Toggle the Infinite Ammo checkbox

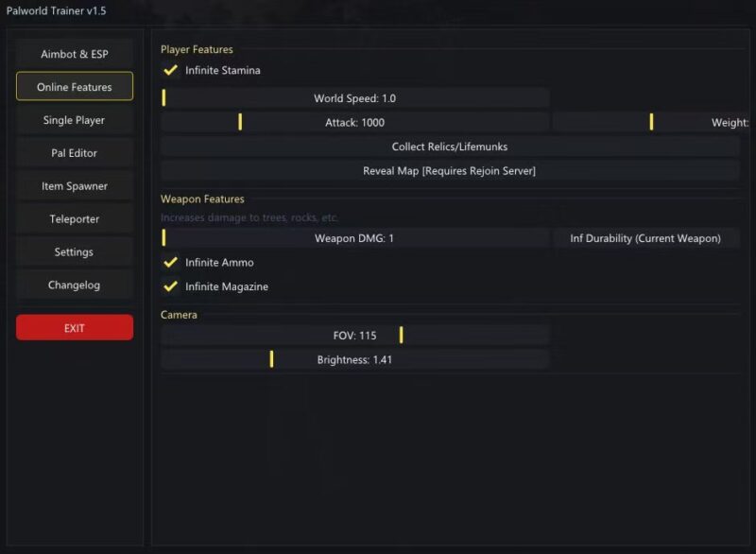tap(171, 263)
